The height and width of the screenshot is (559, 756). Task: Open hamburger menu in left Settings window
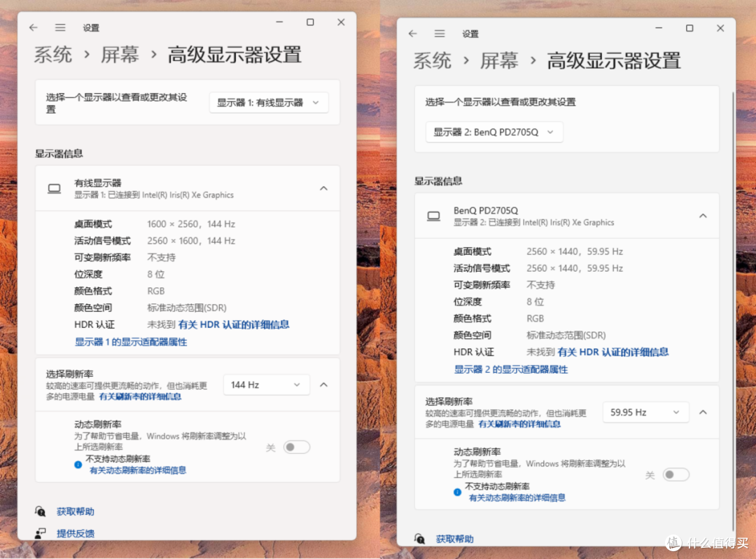click(x=60, y=27)
